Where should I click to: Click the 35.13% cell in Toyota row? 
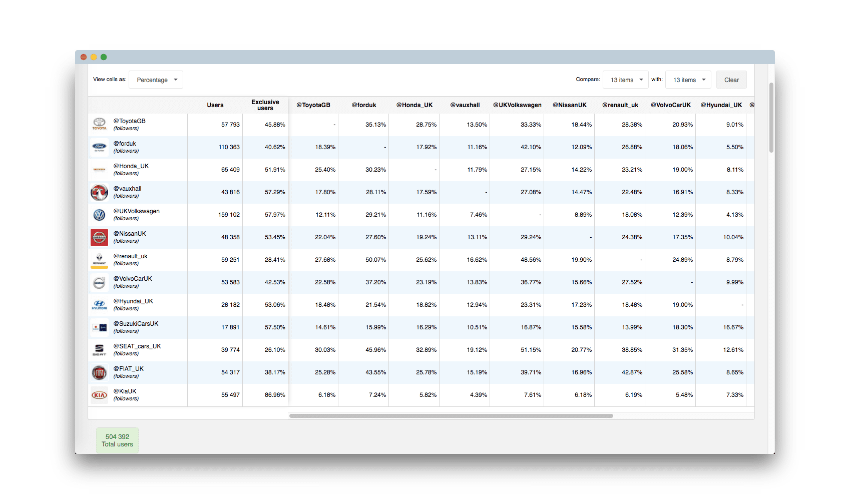click(375, 125)
